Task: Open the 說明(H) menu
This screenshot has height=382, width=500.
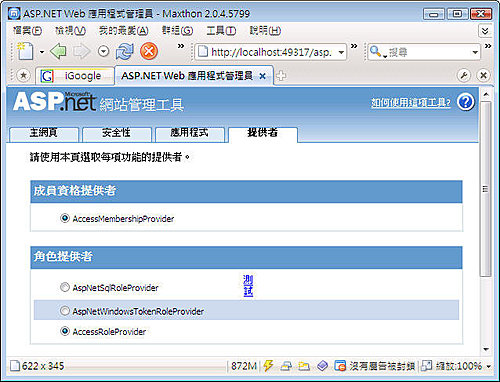Action: [265, 31]
